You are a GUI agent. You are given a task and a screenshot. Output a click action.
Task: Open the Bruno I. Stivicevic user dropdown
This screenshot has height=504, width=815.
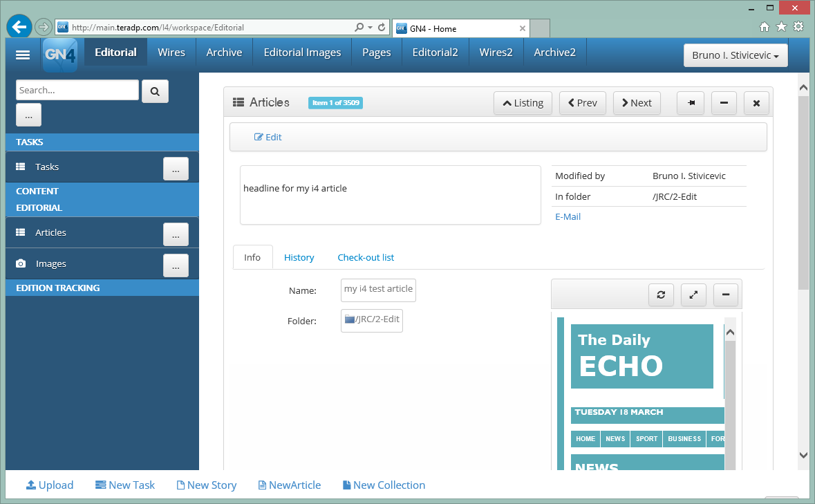click(x=736, y=55)
